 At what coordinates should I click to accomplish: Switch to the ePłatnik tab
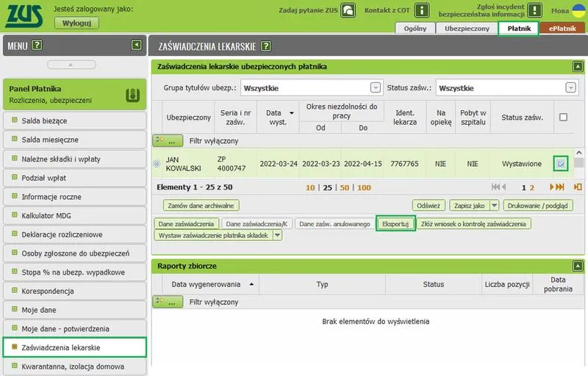click(x=562, y=29)
